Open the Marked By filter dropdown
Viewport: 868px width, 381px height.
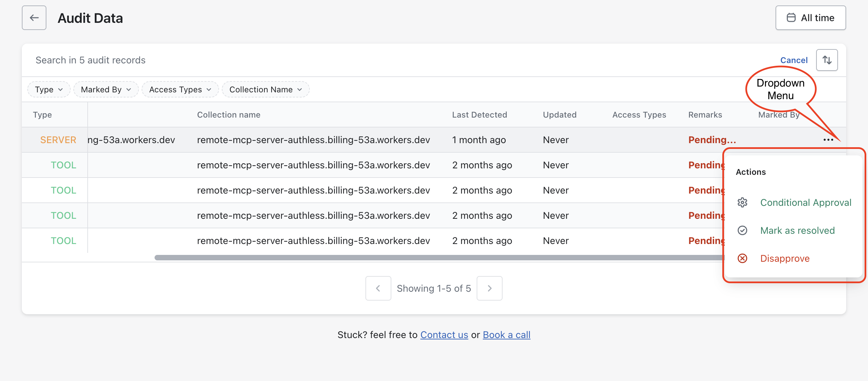click(x=106, y=89)
